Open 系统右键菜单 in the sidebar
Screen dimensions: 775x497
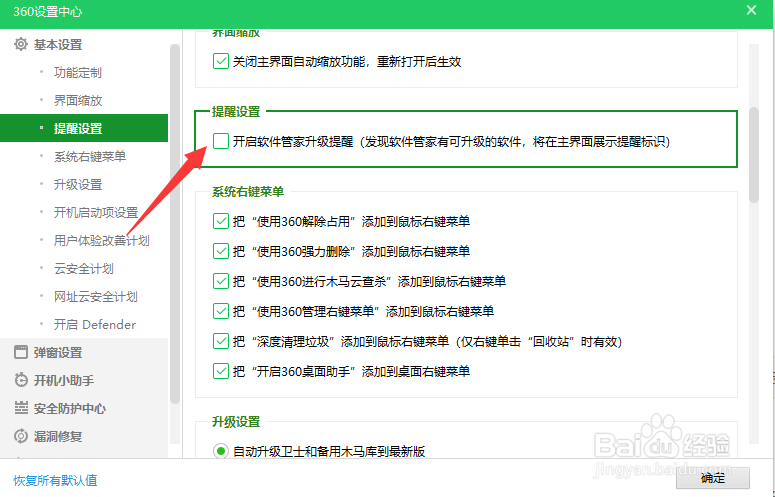pos(89,157)
